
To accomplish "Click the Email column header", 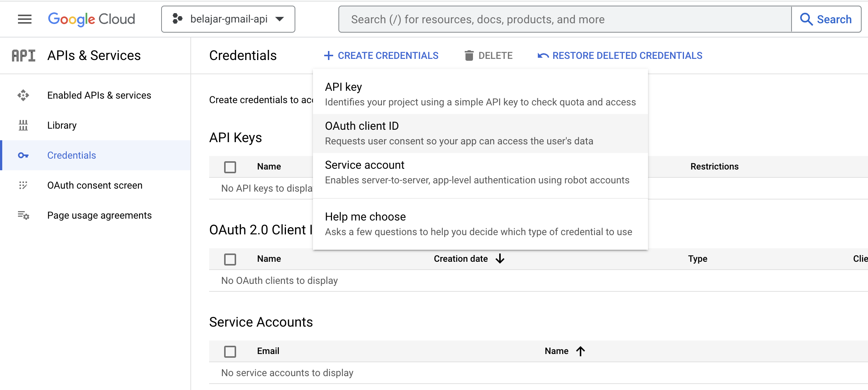I will (268, 351).
